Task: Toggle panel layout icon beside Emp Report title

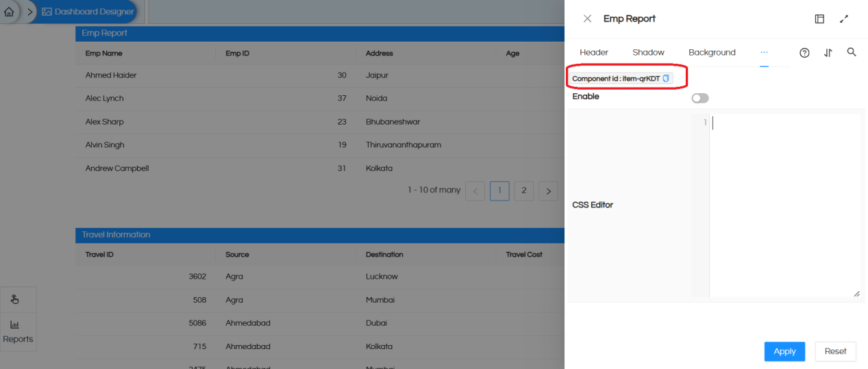Action: tap(819, 19)
